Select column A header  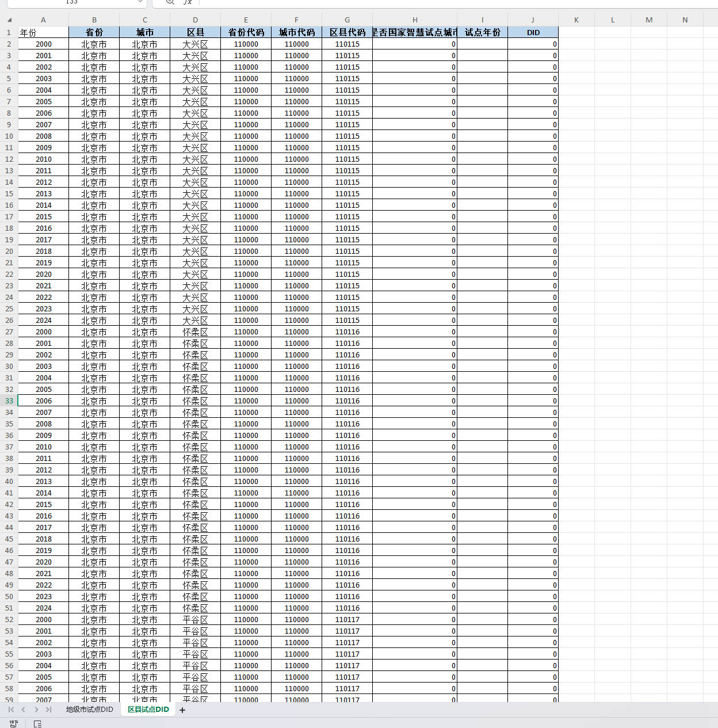(x=43, y=20)
